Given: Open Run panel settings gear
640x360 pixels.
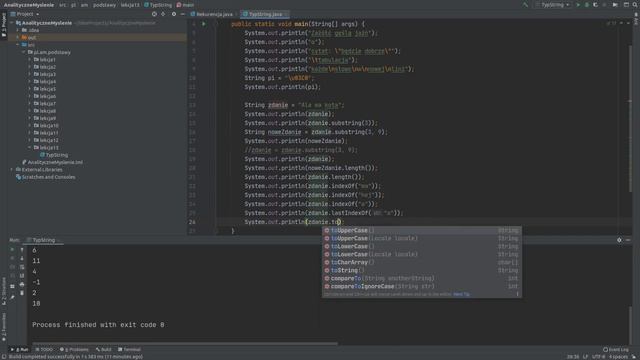Looking at the screenshot, I should point(619,240).
